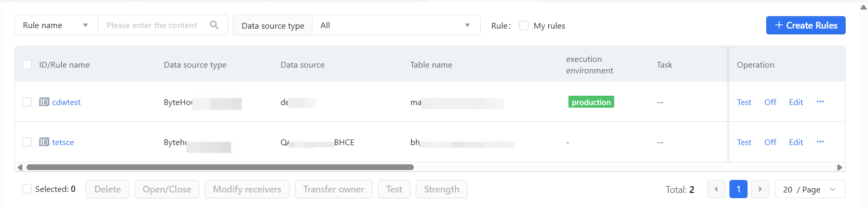The image size is (868, 207).
Task: Click the search magnifier icon
Action: [x=214, y=25]
